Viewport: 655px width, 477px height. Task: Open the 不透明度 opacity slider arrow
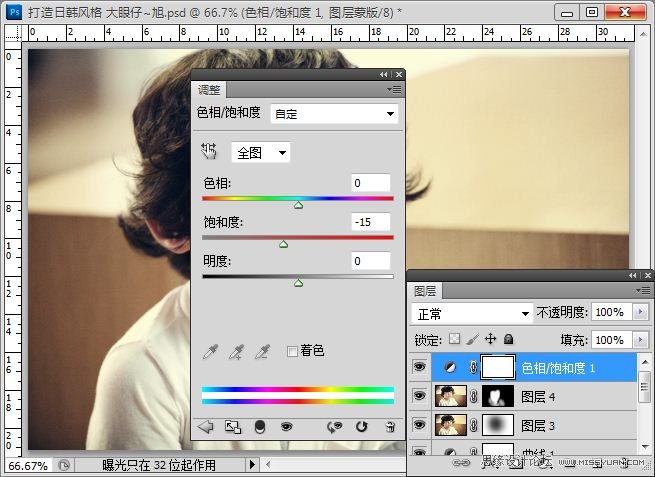pyautogui.click(x=640, y=312)
